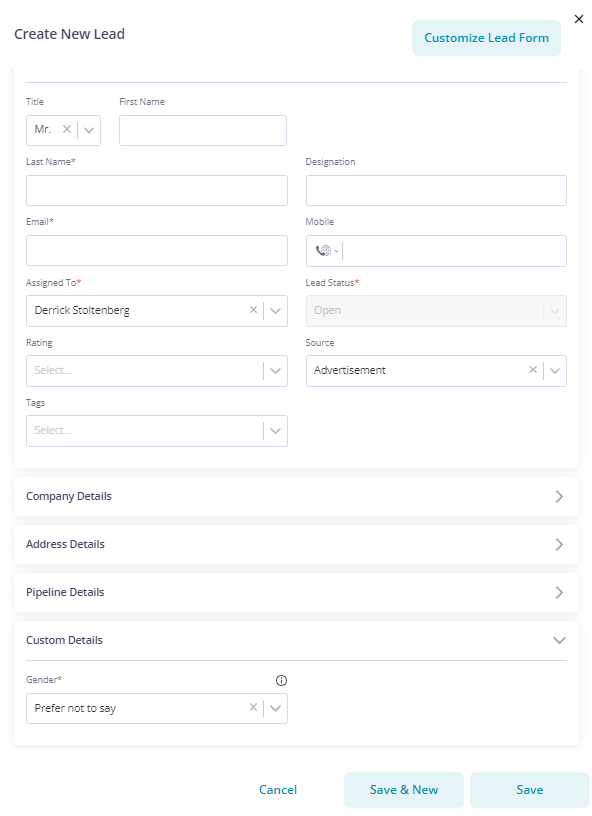Click the info icon beside the Gender field

[x=282, y=679]
